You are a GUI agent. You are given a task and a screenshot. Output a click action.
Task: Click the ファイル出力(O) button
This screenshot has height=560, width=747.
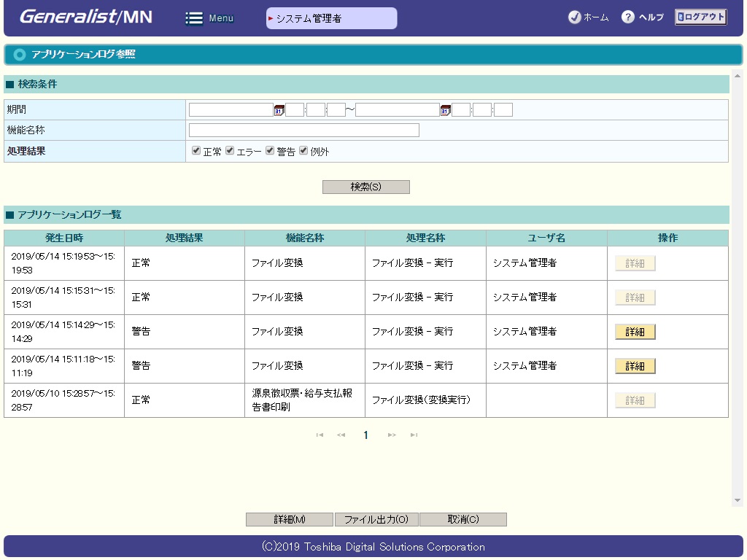coord(376,520)
